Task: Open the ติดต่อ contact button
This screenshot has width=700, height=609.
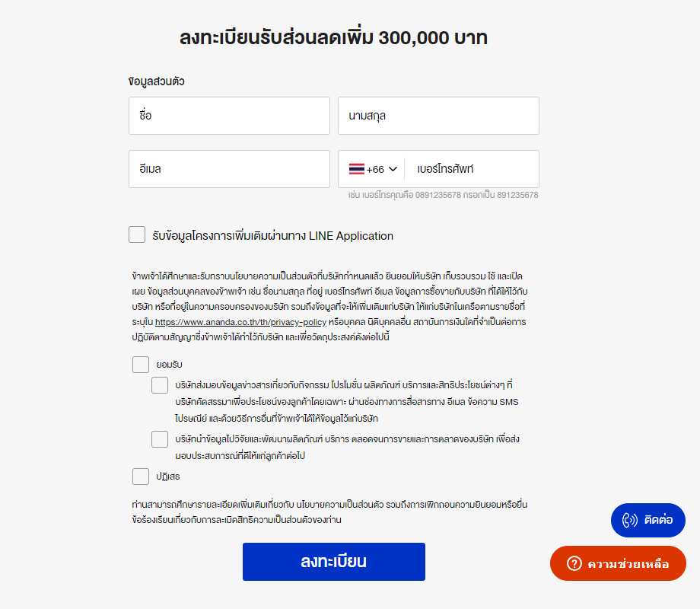Action: click(647, 520)
